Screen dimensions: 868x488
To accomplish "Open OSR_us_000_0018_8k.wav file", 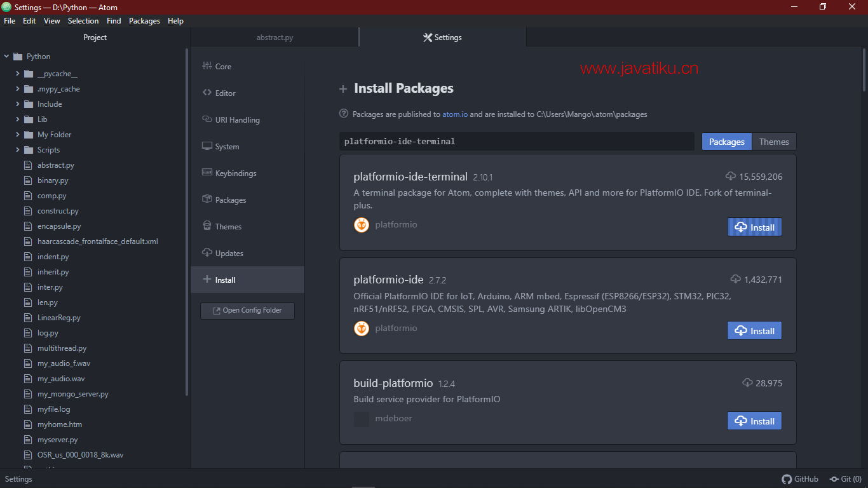I will coord(81,455).
